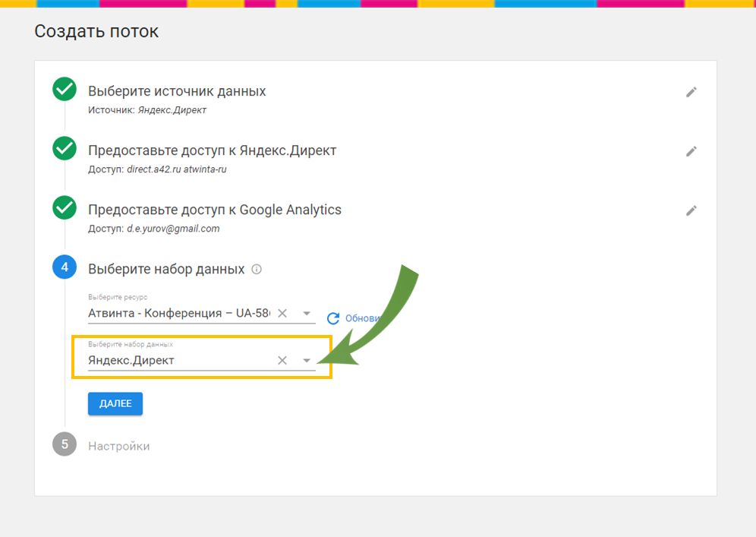Open the dataset dropdown arrow
Viewport: 756px width, 537px height.
point(307,361)
